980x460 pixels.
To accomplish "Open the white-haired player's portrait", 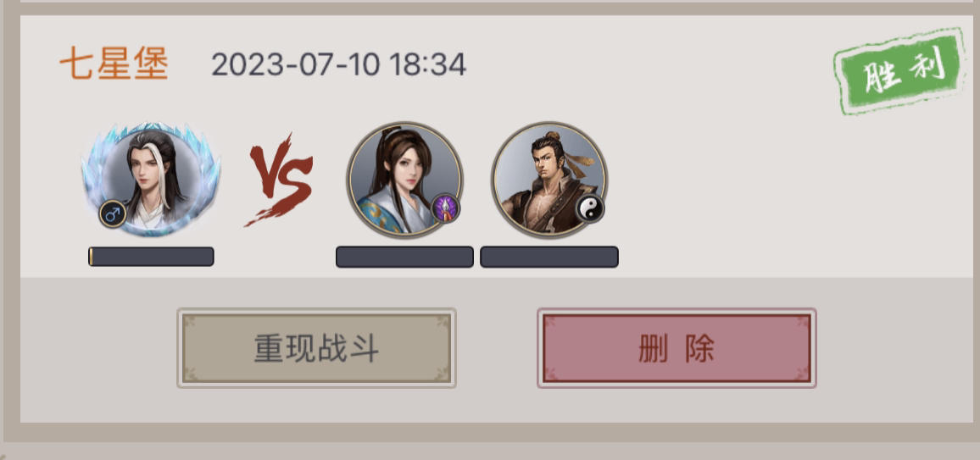I will [151, 180].
